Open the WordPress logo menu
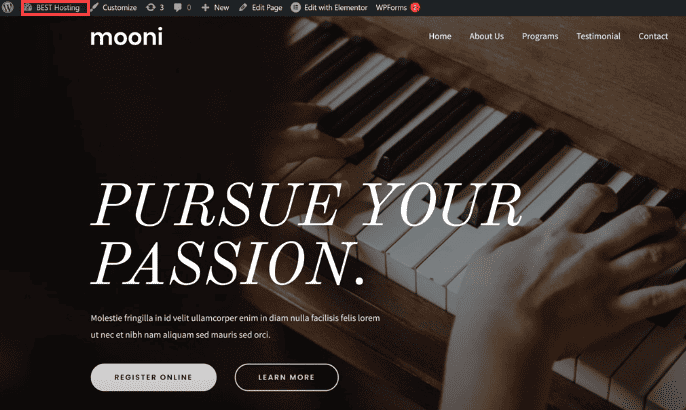 [7, 7]
